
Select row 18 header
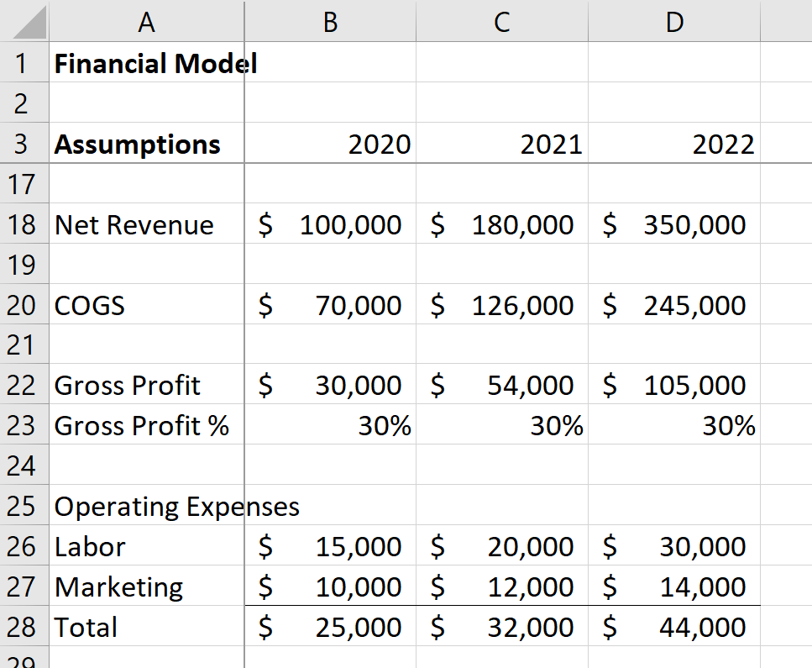point(24,224)
